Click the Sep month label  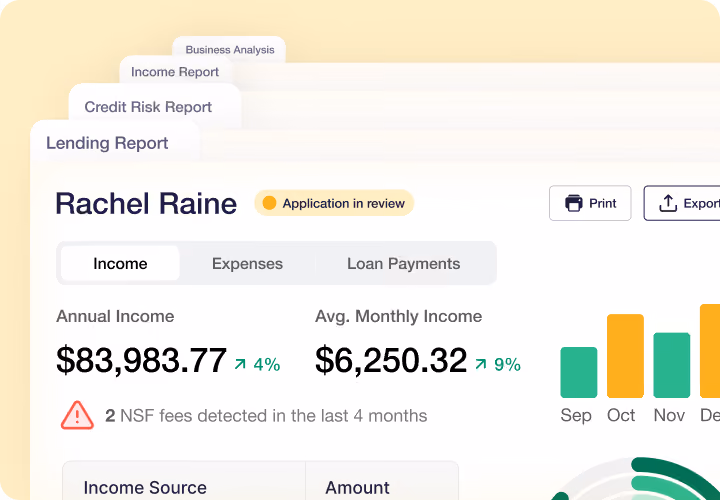click(576, 416)
